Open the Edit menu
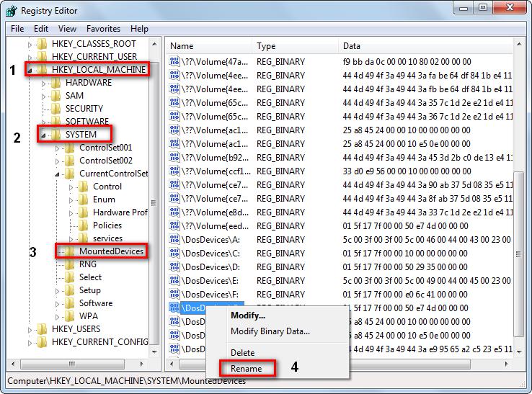 pos(41,29)
